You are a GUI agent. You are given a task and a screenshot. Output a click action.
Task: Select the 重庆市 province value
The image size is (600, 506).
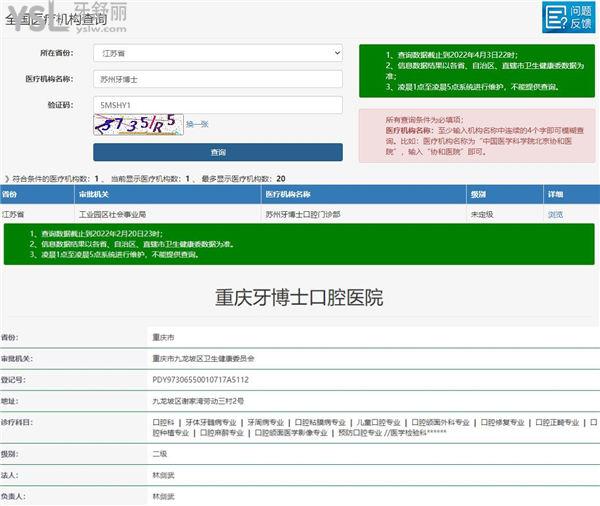click(163, 337)
